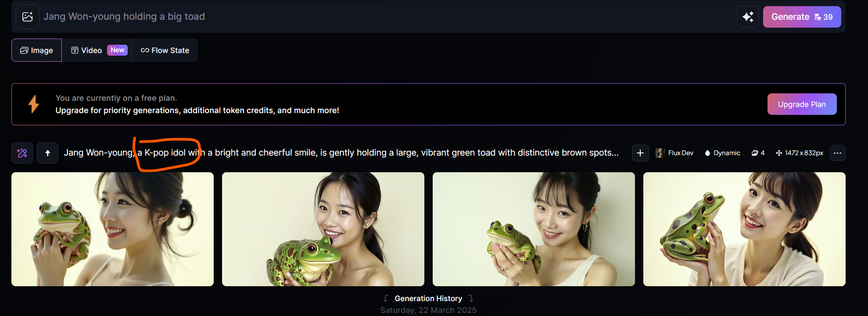The width and height of the screenshot is (868, 316).
Task: Click the up-arrow reuse prompt icon
Action: pyautogui.click(x=47, y=153)
